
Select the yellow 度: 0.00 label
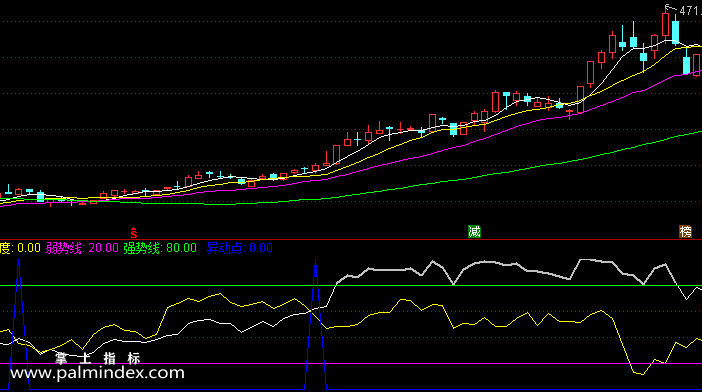tap(20, 248)
